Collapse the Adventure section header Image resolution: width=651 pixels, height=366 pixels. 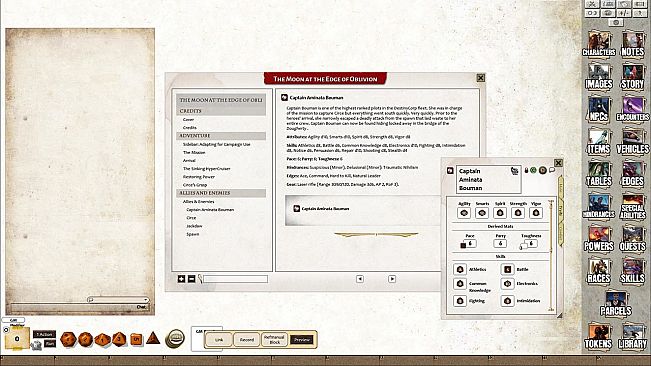(x=221, y=136)
